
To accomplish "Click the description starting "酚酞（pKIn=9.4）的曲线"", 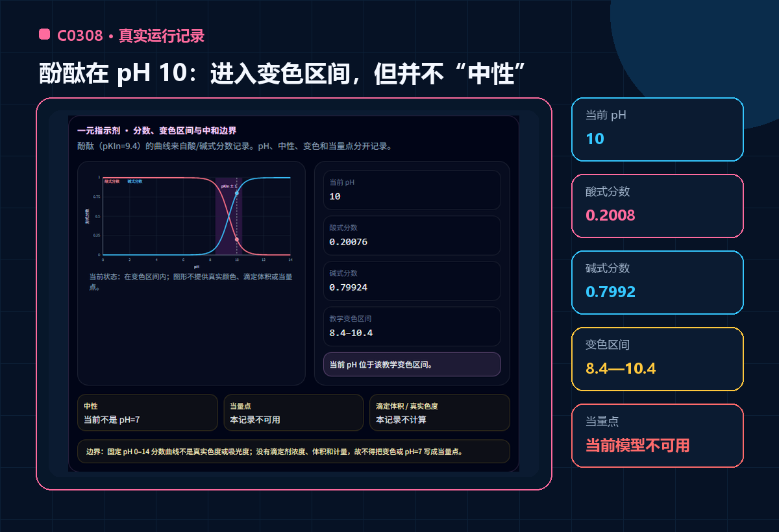I will (234, 146).
